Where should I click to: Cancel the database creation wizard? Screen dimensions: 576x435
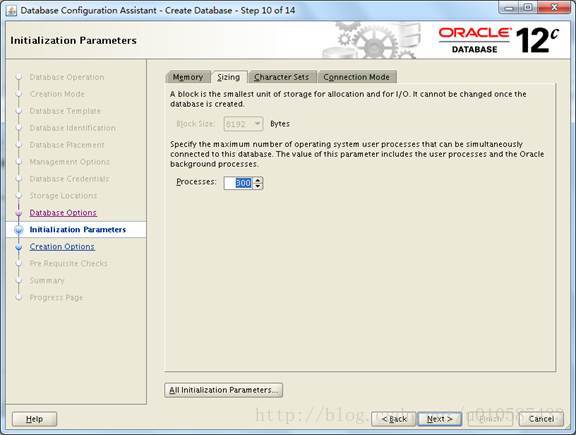pos(541,419)
